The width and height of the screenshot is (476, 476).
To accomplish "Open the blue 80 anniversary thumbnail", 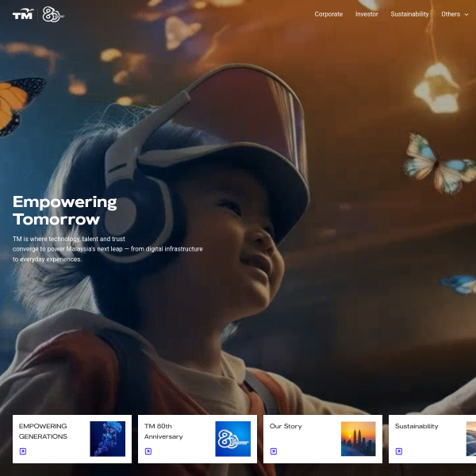I will (232, 439).
